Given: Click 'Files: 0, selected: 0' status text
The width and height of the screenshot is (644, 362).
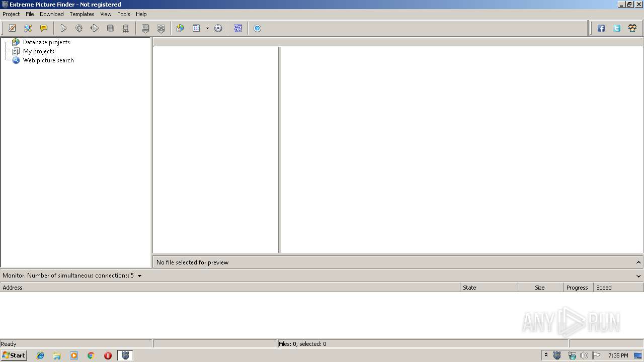Looking at the screenshot, I should click(x=302, y=344).
